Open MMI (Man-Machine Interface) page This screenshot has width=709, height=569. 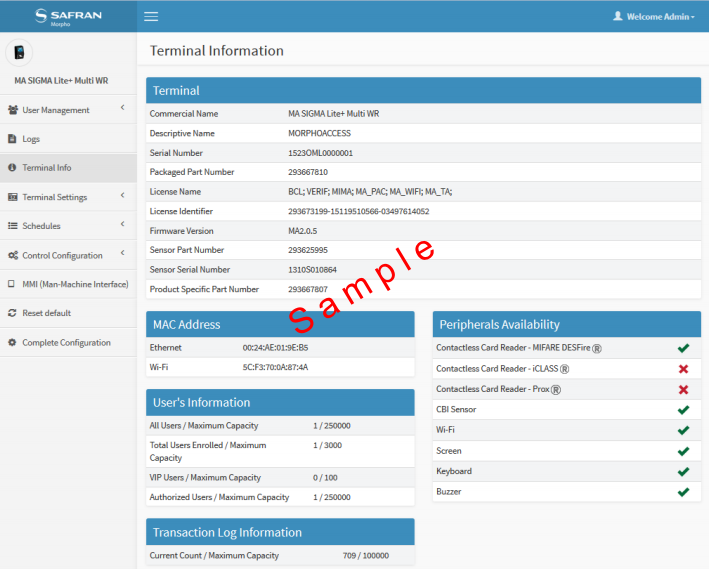[x=68, y=284]
